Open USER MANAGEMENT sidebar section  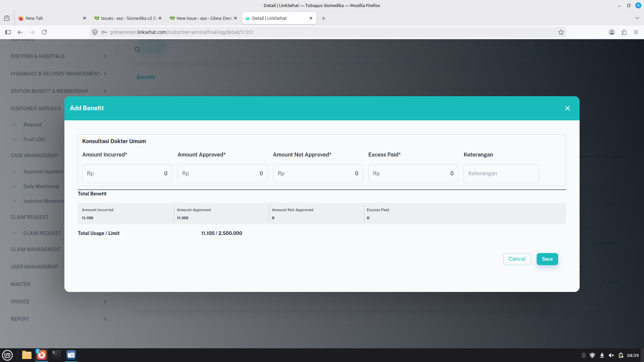34,267
